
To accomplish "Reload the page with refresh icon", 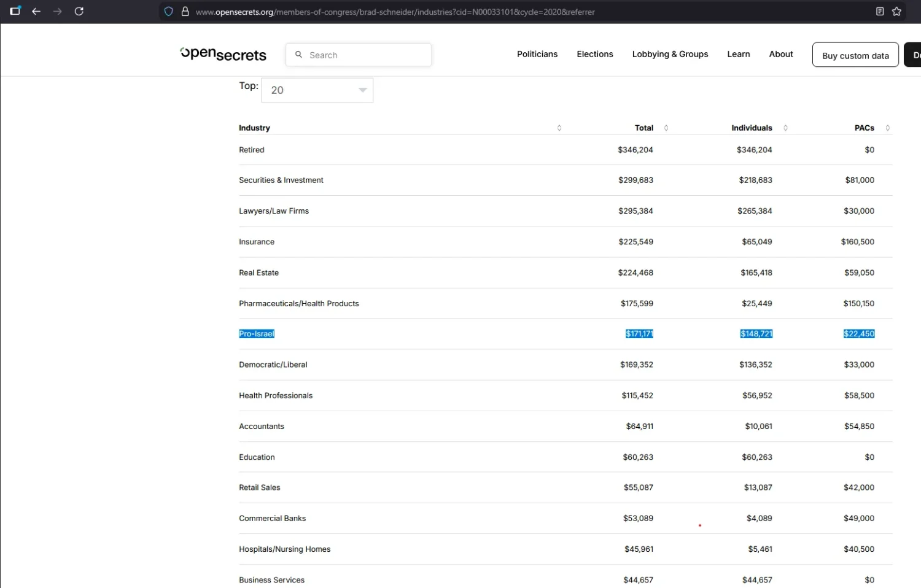I will tap(79, 11).
